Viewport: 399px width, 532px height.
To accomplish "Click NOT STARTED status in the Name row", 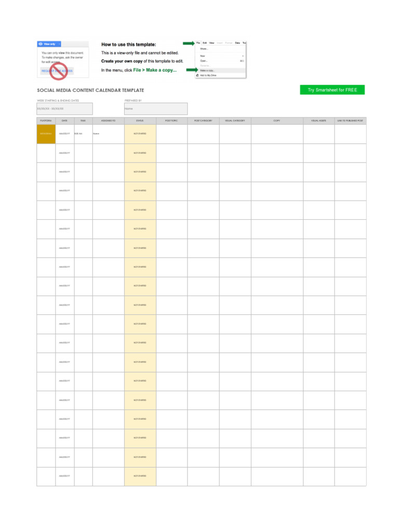I will click(140, 134).
